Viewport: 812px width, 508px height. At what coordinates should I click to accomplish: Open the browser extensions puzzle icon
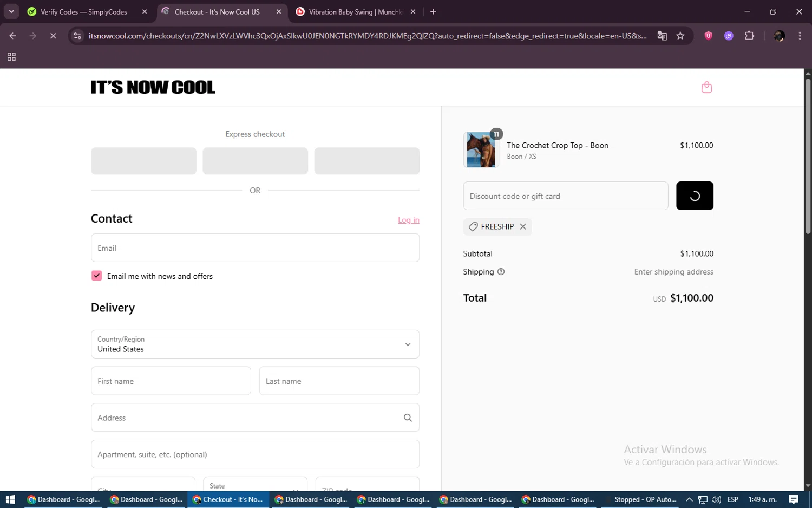tap(749, 36)
